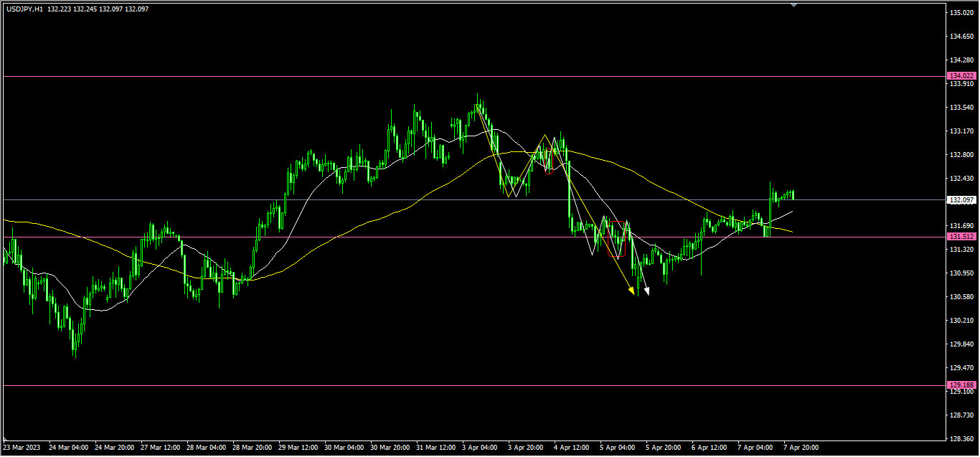
Task: Click the 130.210 price scale value
Action: (x=961, y=321)
